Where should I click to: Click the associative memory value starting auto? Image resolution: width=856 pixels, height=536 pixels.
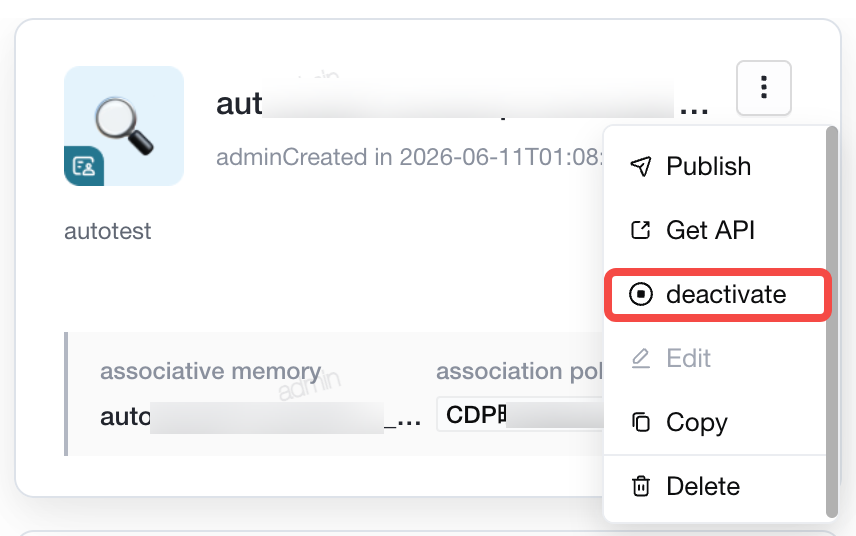pyautogui.click(x=260, y=418)
